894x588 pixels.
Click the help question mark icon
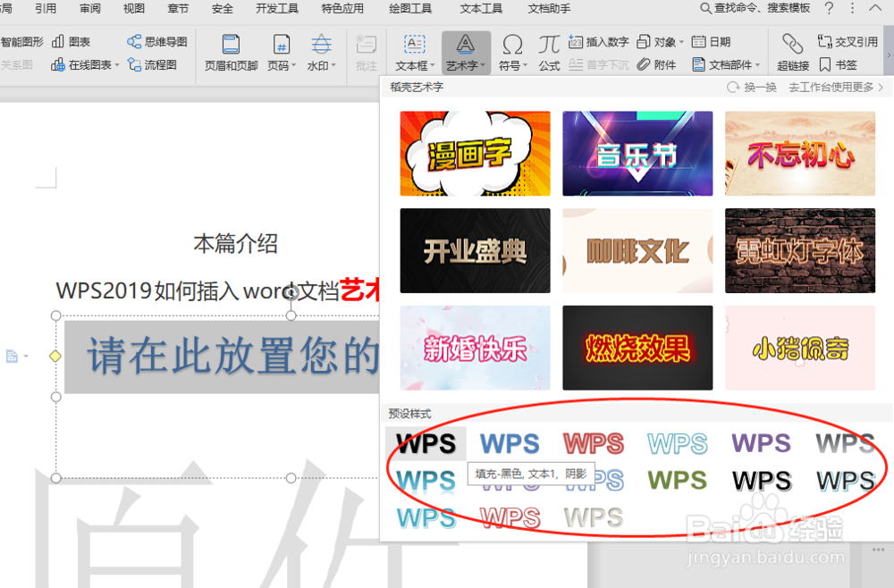click(829, 8)
